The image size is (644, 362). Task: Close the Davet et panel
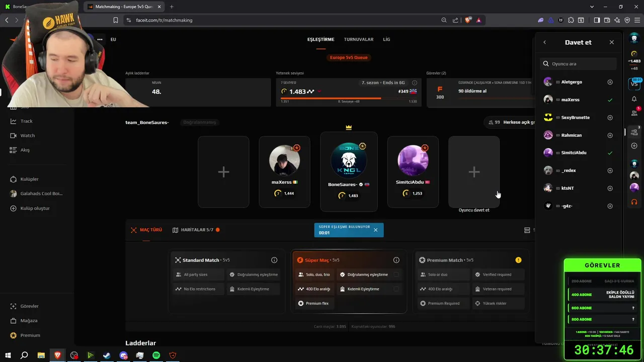tap(612, 42)
